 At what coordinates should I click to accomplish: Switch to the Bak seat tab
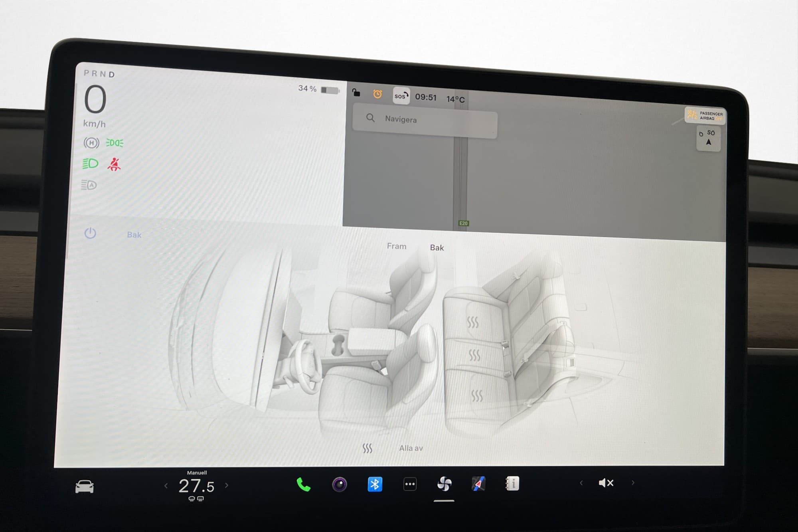437,248
